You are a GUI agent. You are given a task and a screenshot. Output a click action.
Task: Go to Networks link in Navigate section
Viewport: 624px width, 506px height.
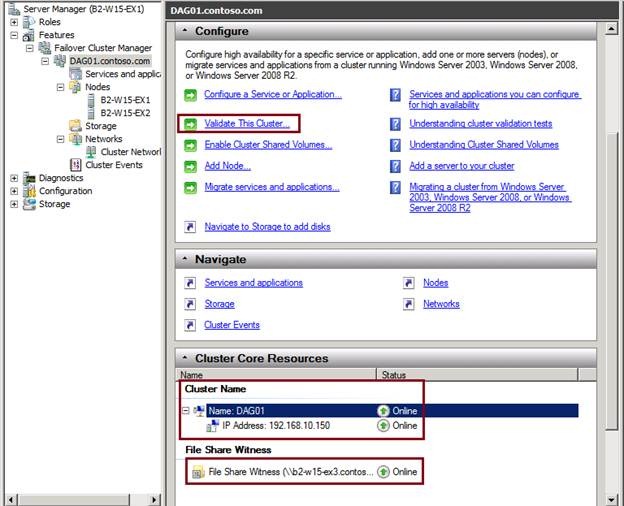click(441, 304)
